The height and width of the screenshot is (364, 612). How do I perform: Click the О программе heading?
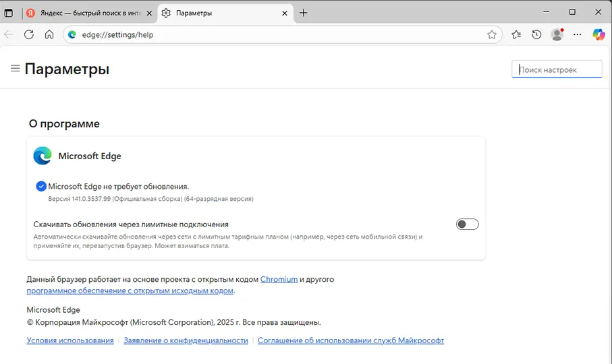click(x=64, y=123)
